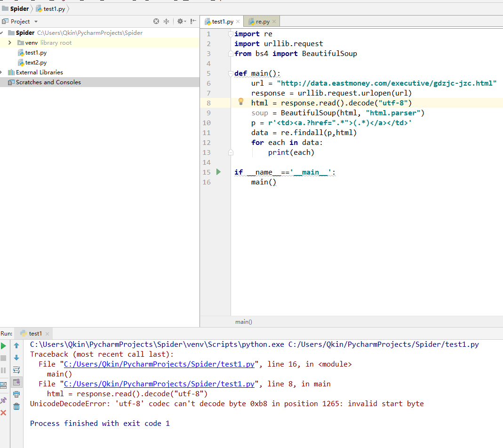
Task: Open the Project panel settings gear
Action: [x=180, y=21]
